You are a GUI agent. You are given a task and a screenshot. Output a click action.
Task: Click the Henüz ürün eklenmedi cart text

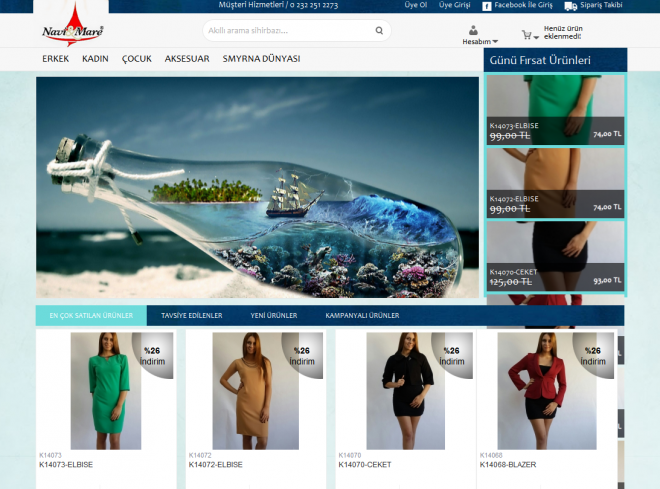click(563, 32)
